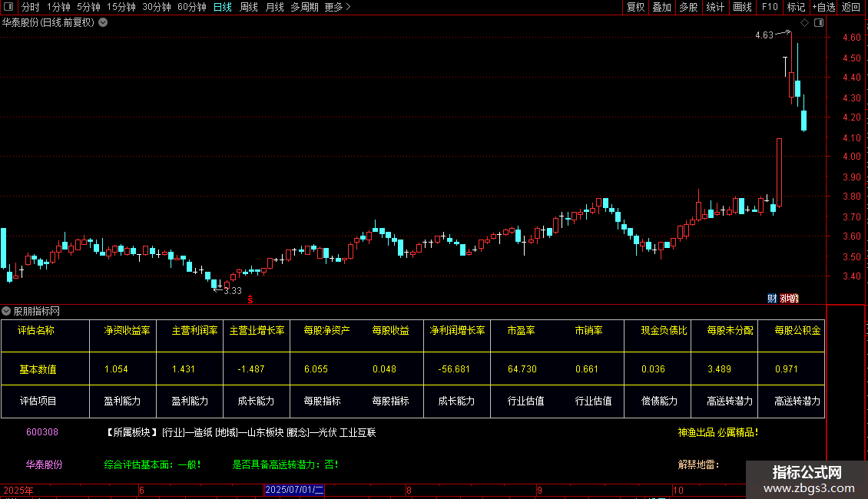Image resolution: width=868 pixels, height=499 pixels.
Task: Click the diamond marker icon above the chart
Action: (x=805, y=23)
